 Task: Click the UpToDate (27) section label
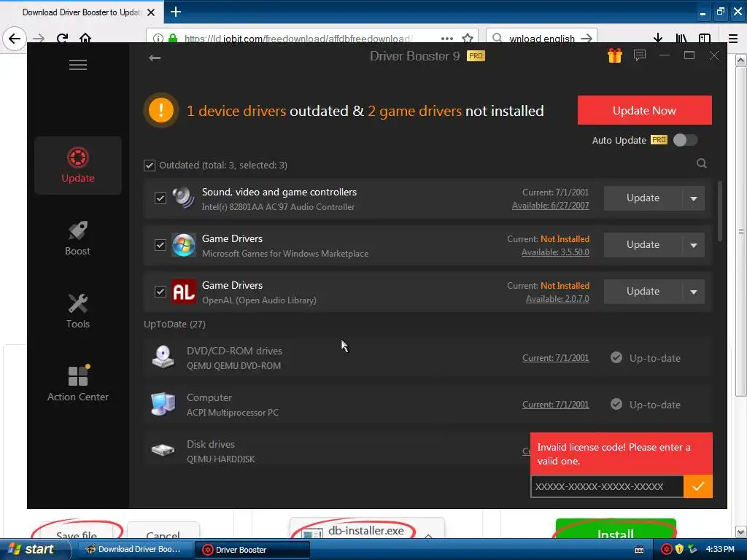point(175,324)
